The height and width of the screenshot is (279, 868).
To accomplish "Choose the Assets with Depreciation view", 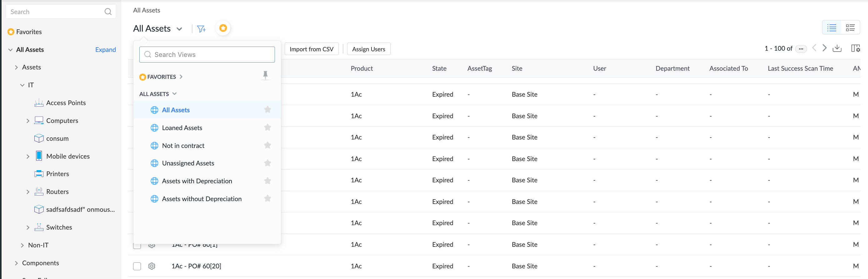I will tap(197, 181).
